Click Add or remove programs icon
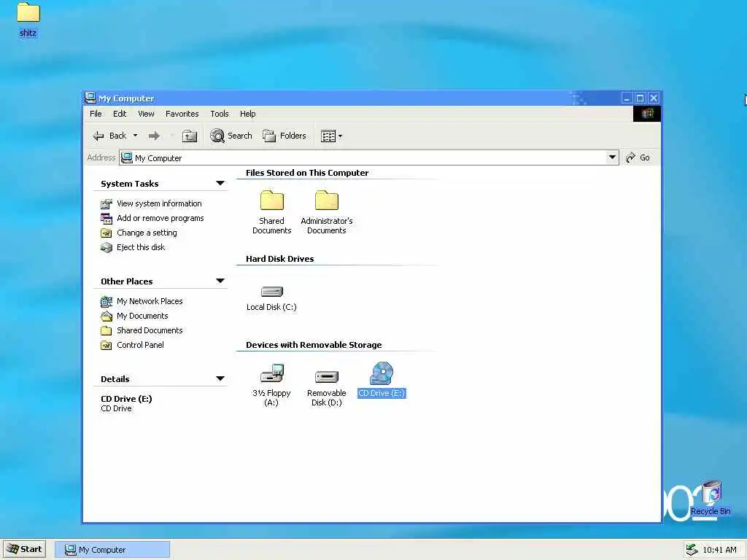Image resolution: width=747 pixels, height=560 pixels. click(107, 219)
